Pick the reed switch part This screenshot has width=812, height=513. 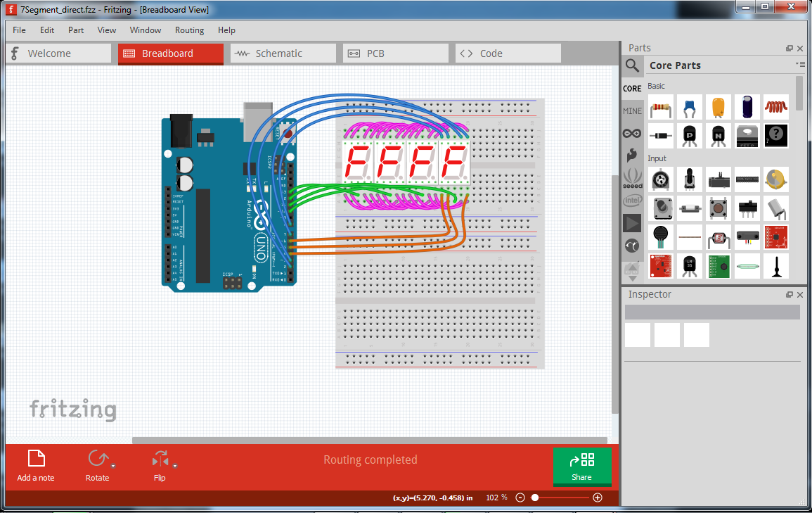(747, 266)
